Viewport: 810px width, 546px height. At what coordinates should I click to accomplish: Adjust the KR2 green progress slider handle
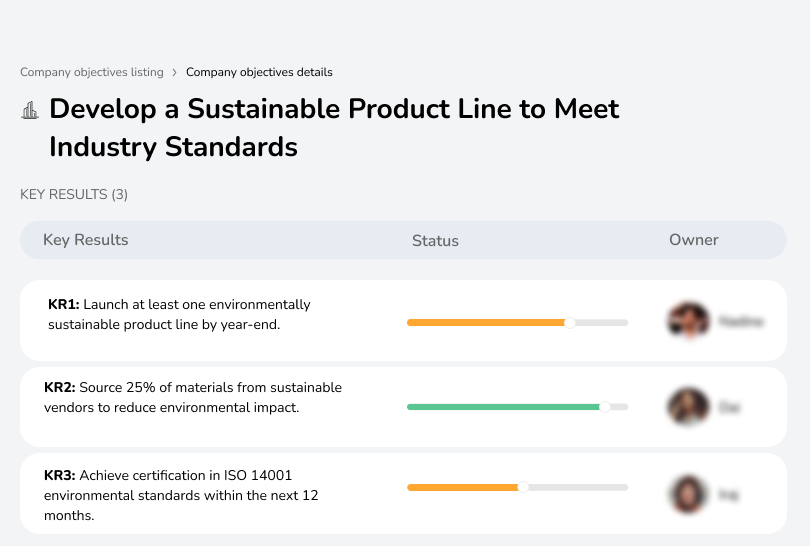(x=604, y=407)
